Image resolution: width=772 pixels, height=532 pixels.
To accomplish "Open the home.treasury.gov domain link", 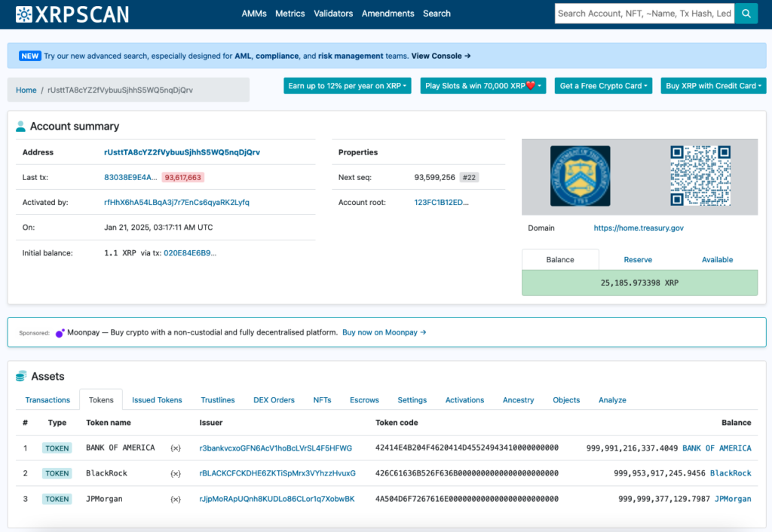I will 639,228.
